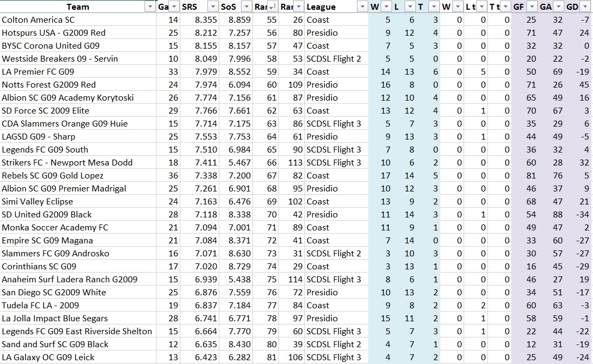This screenshot has height=364, width=593.
Task: Open the T t column filter arrow
Action: (505, 6)
